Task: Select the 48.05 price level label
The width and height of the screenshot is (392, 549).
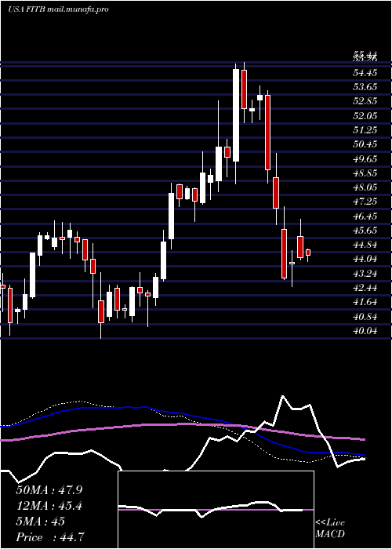Action: coord(365,187)
